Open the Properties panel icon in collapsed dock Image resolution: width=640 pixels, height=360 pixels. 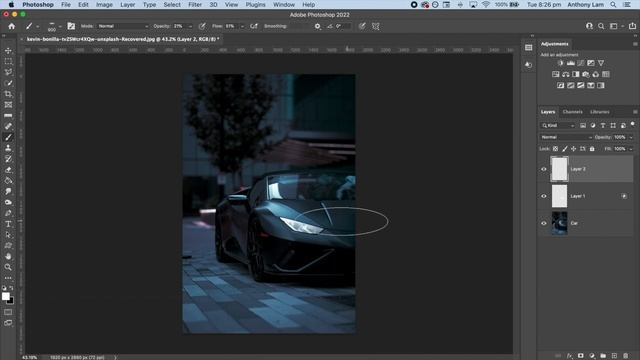[529, 48]
